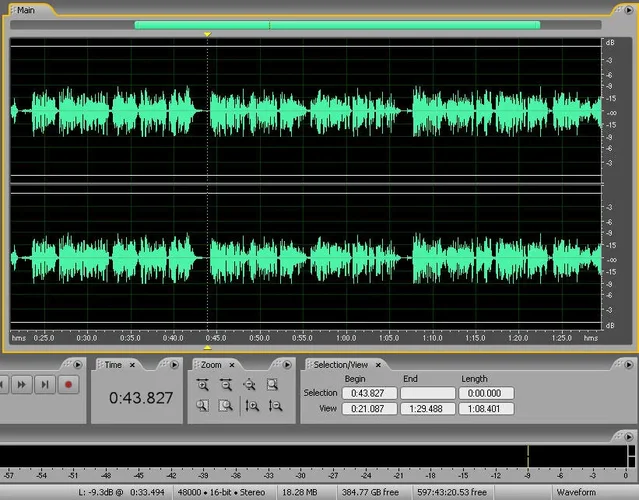Viewport: 639px width, 500px height.
Task: Open Selection/View panel options menu
Action: (629, 363)
